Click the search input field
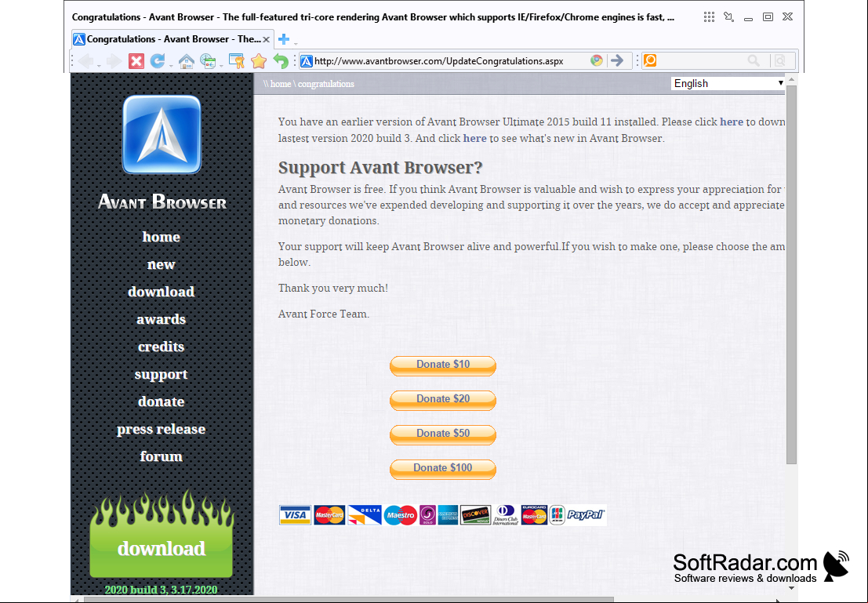Viewport: 868px width, 603px height. click(700, 61)
